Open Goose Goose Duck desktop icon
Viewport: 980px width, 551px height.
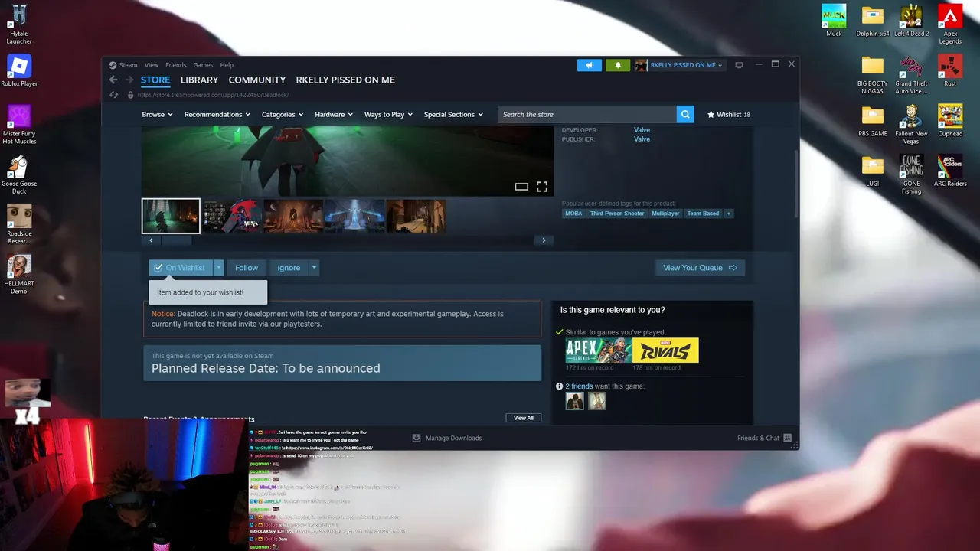19,174
